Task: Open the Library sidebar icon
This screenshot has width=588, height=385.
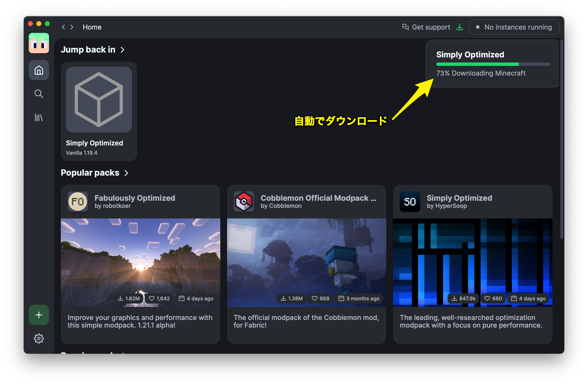Action: pos(39,118)
